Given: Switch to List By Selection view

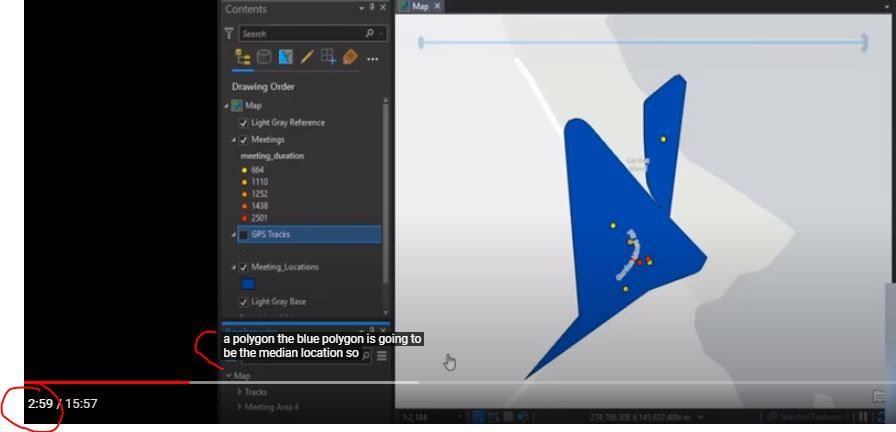Looking at the screenshot, I should [x=285, y=57].
